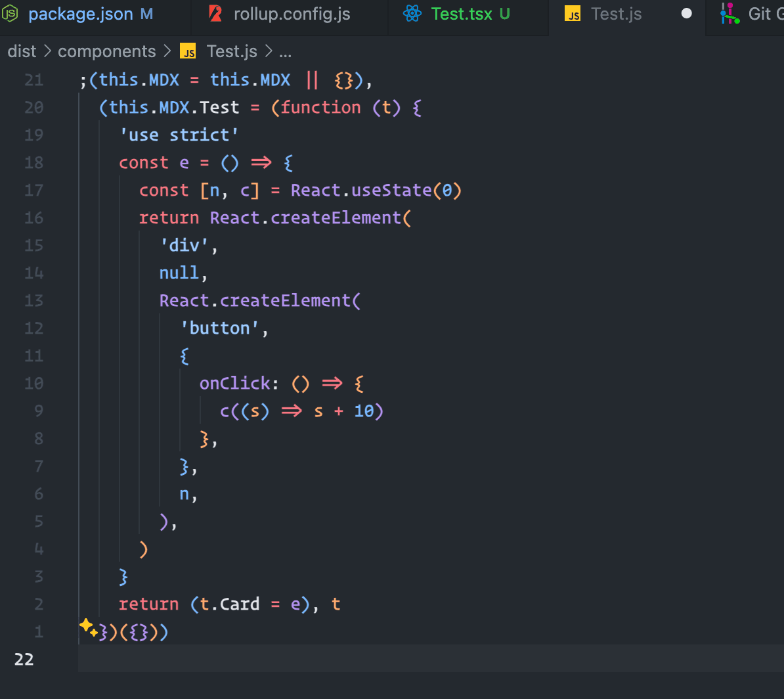784x699 pixels.
Task: Click the Git Graph icon in tab bar
Action: tap(730, 14)
